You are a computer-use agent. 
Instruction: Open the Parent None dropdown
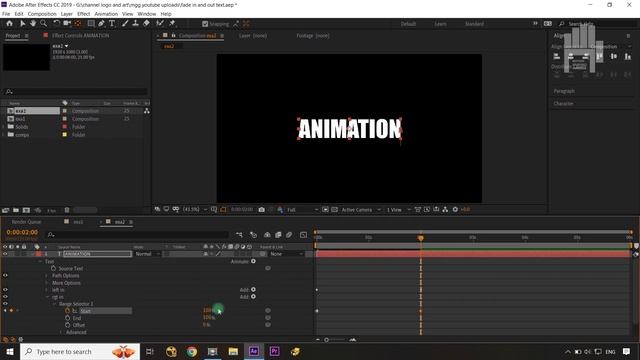[287, 254]
